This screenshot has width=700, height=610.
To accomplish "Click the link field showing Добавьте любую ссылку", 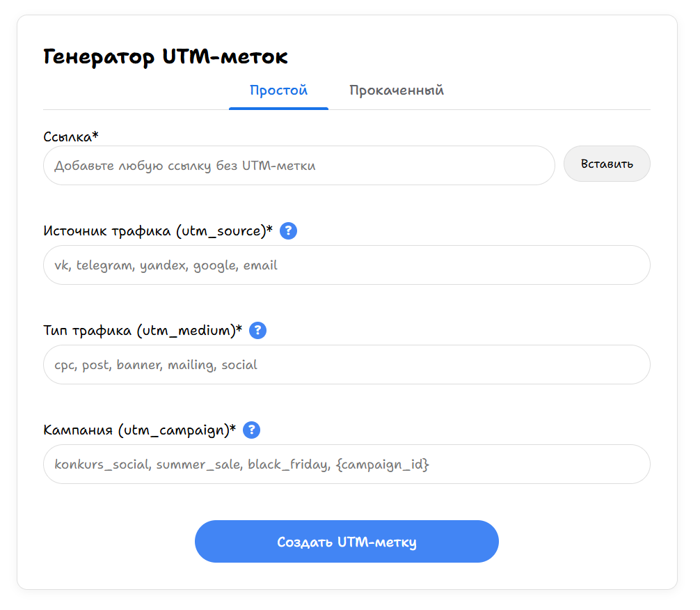I will [x=299, y=165].
